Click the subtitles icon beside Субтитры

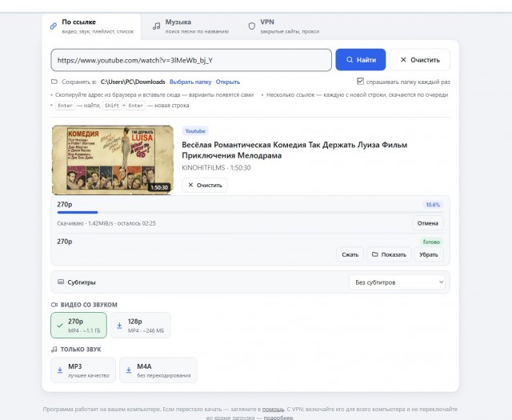click(61, 282)
